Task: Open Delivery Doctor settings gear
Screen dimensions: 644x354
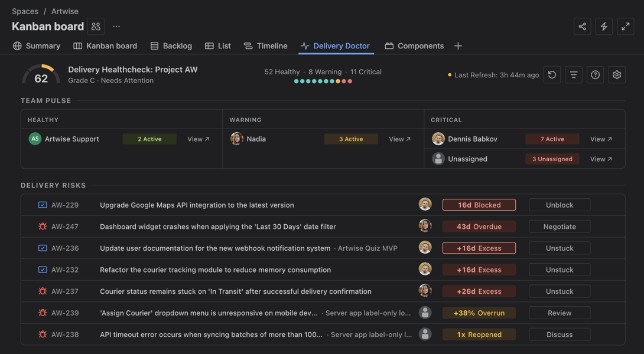Action: click(x=617, y=75)
